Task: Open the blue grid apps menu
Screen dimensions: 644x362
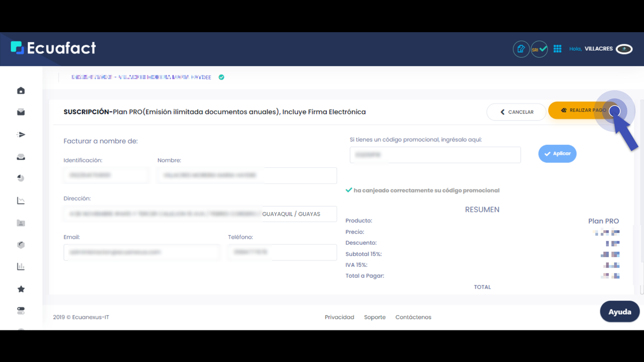Action: tap(557, 49)
